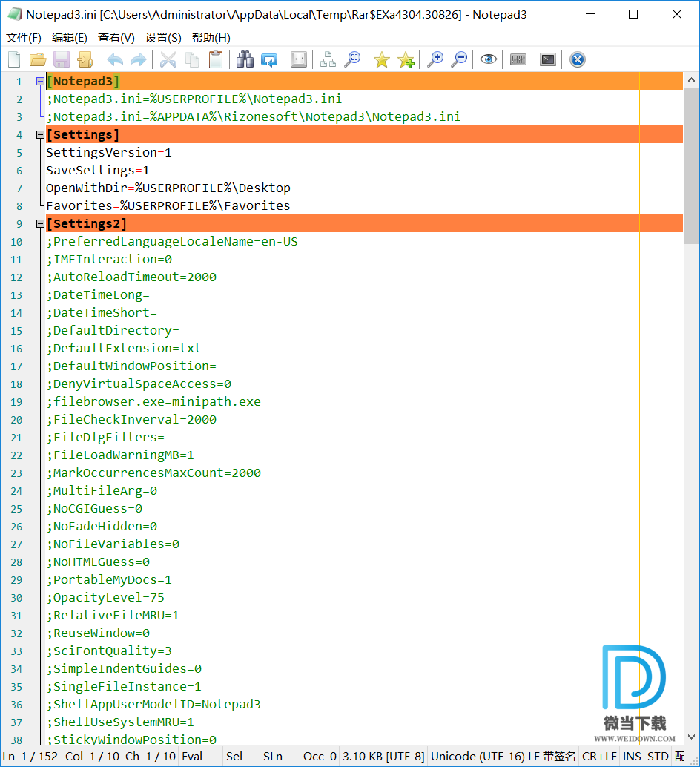Click line number 19 in the margin
700x767 pixels.
(16, 402)
